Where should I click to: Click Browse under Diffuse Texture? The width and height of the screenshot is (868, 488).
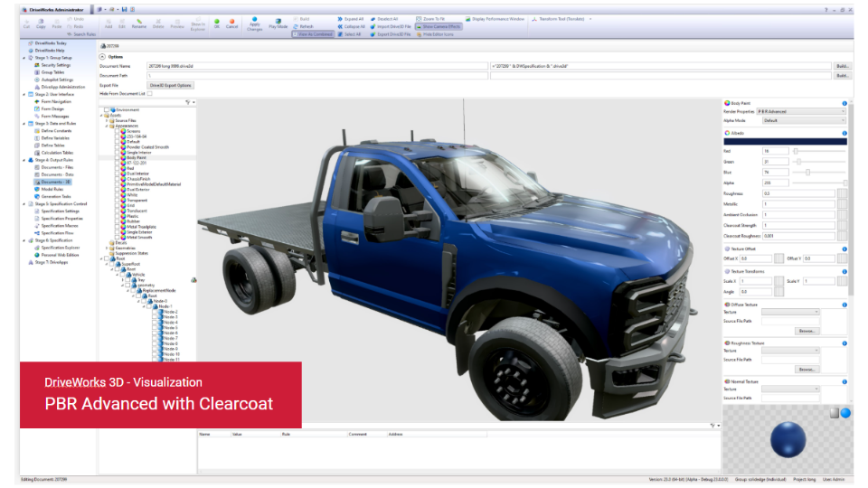pos(807,331)
